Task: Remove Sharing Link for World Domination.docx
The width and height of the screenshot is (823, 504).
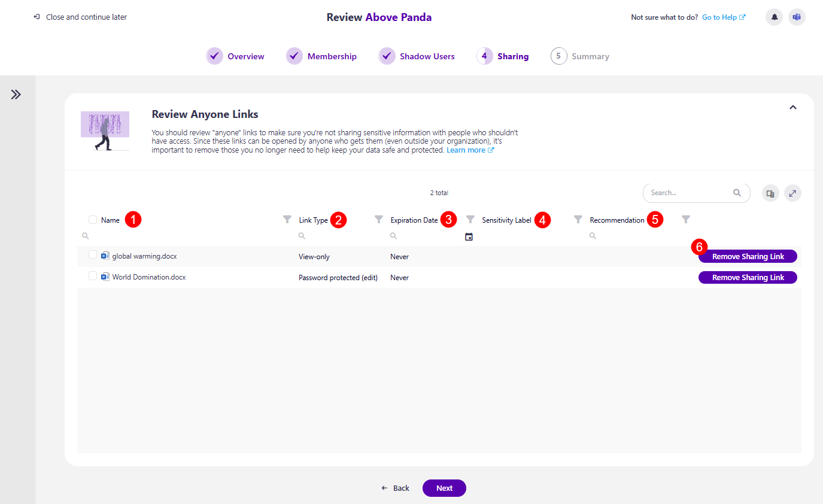Action: [747, 277]
